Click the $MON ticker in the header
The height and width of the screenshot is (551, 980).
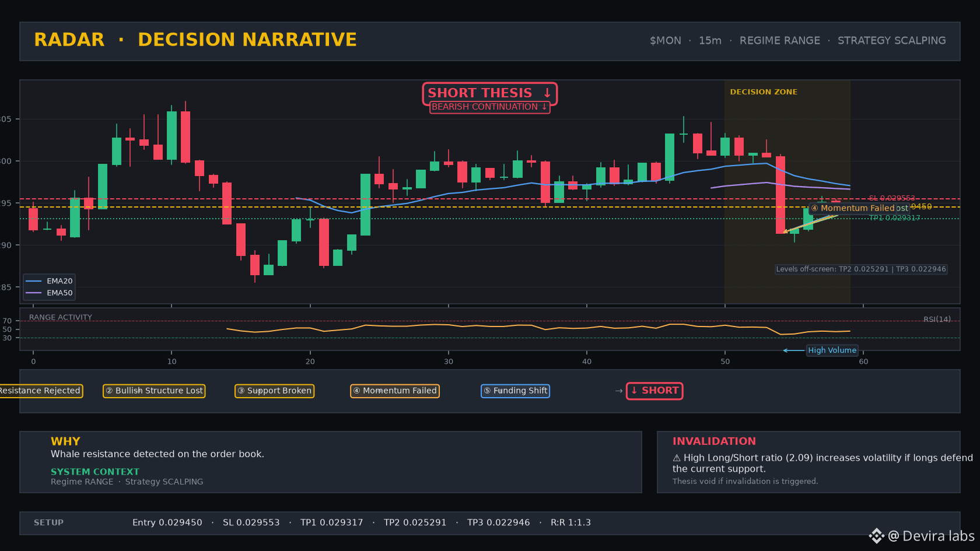click(666, 41)
